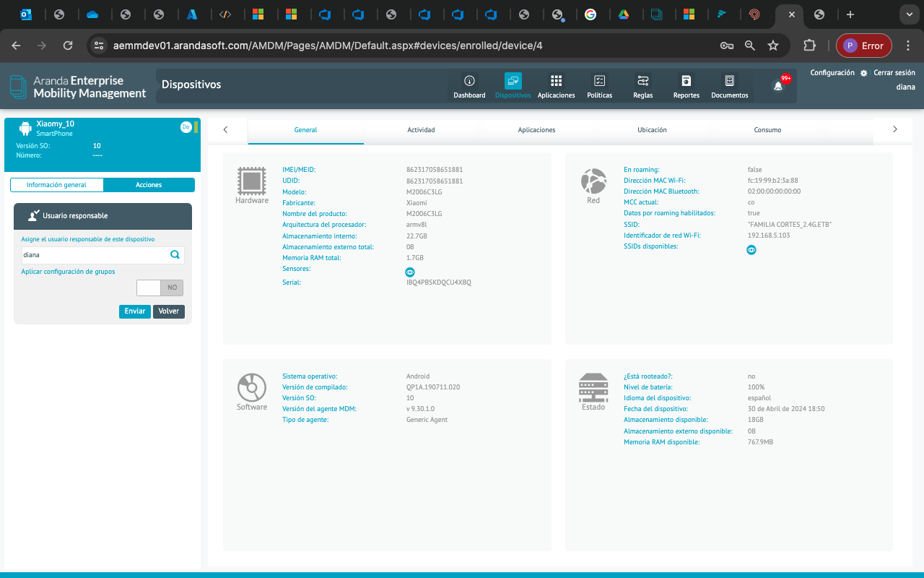
Task: Open notifications bell with 99+ badge
Action: 778,85
